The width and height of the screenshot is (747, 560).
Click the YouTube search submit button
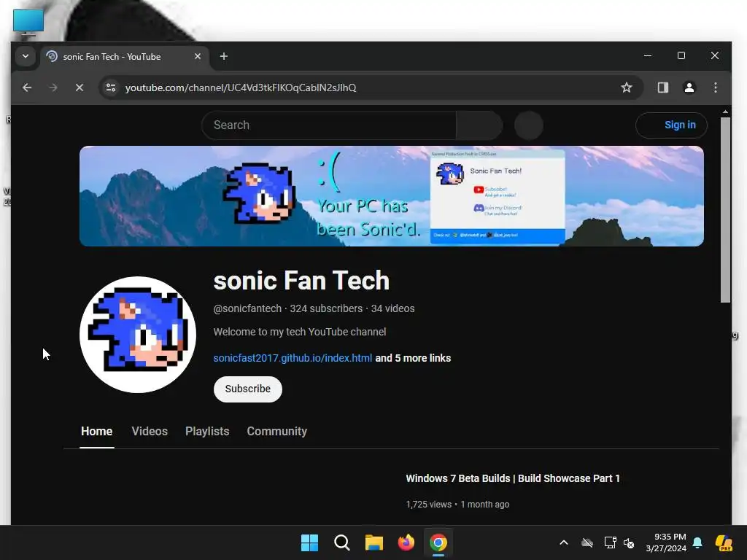pyautogui.click(x=479, y=125)
